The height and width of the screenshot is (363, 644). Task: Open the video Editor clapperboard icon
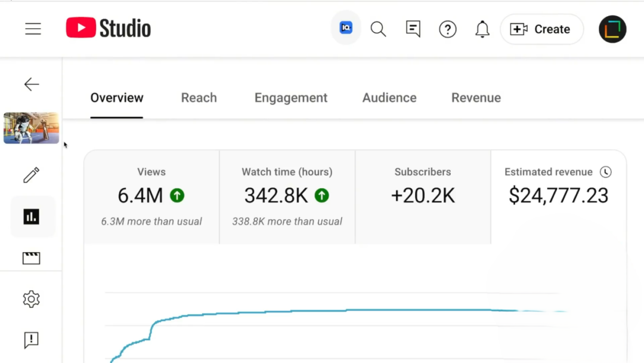[31, 258]
